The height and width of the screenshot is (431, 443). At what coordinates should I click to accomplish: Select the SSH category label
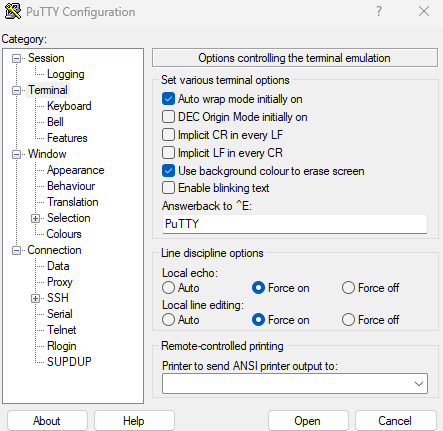[58, 298]
